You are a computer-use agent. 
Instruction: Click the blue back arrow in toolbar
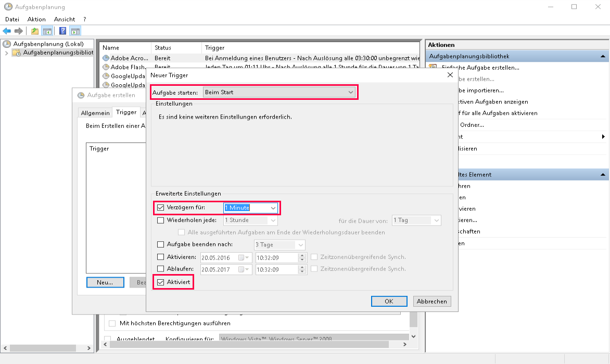click(x=7, y=31)
